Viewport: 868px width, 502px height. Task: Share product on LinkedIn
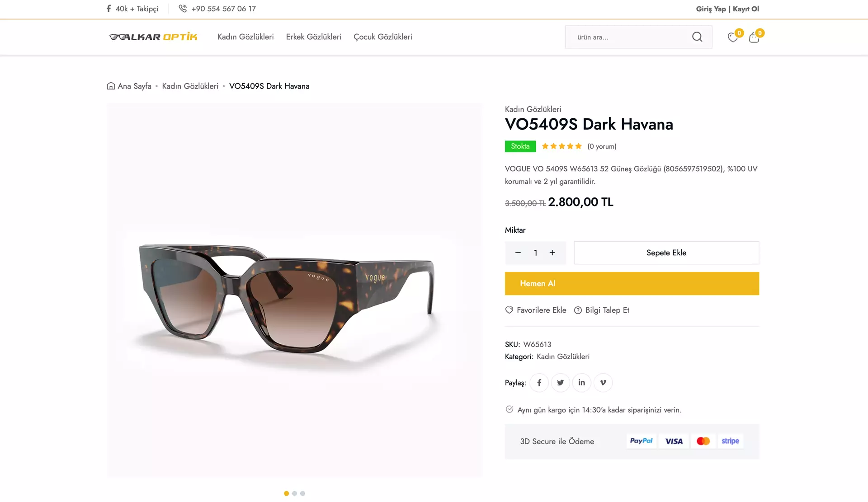click(x=581, y=383)
